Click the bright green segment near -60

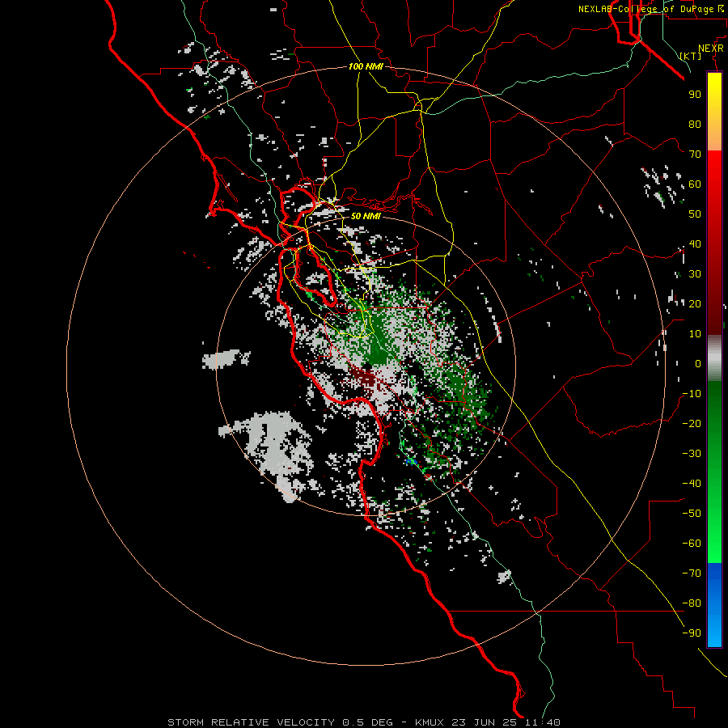coord(714,544)
